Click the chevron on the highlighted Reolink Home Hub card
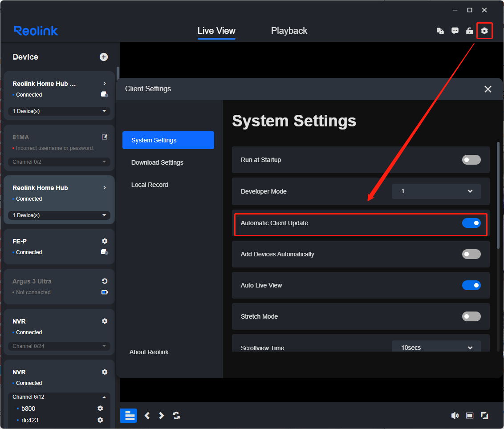The width and height of the screenshot is (504, 429). click(105, 188)
